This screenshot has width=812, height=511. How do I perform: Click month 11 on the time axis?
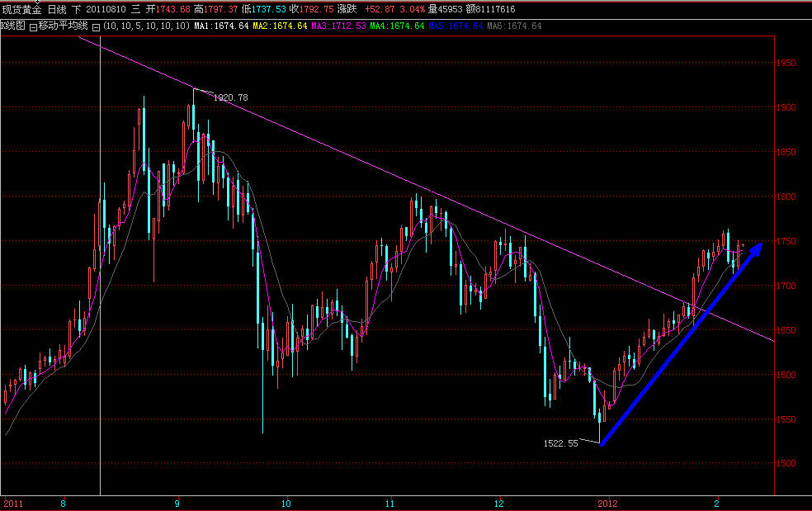[389, 504]
